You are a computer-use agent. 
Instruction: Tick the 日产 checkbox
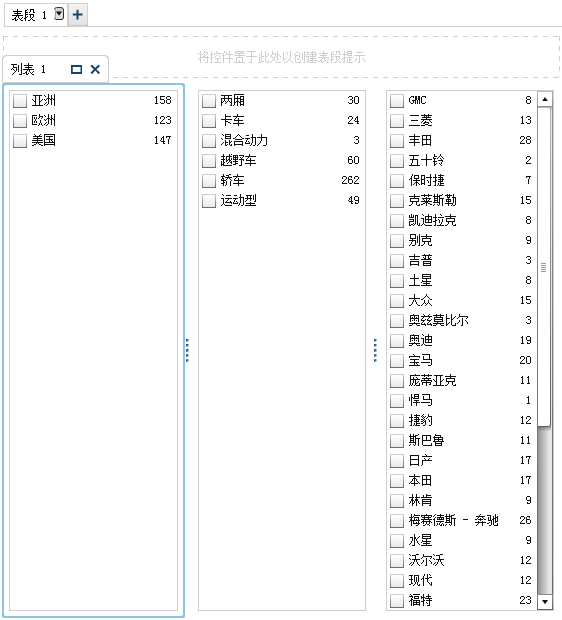coord(397,461)
